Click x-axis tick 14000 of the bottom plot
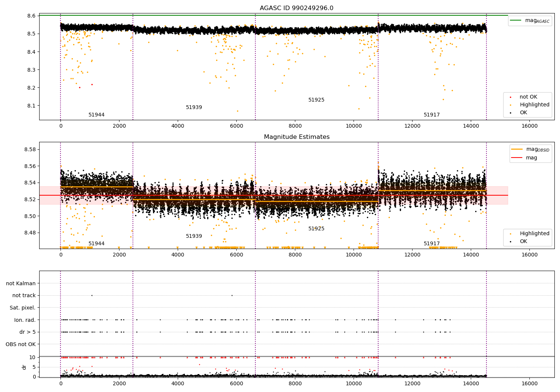Viewport: 560px width, 392px height. [x=471, y=384]
